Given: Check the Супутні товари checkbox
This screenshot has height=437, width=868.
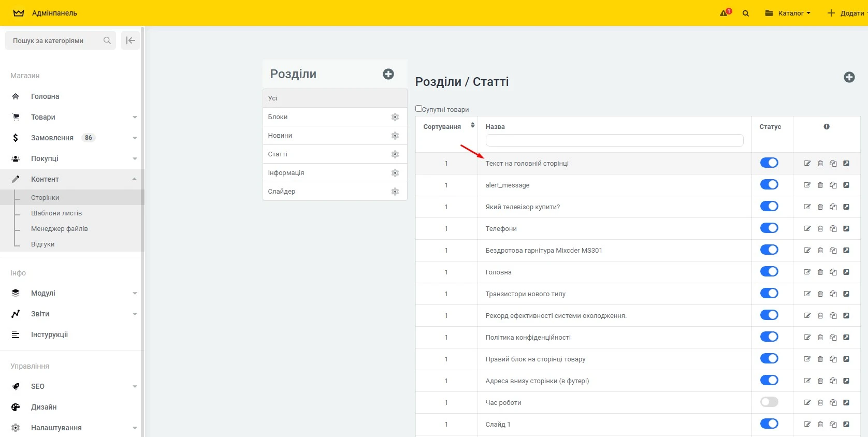Looking at the screenshot, I should click(418, 109).
